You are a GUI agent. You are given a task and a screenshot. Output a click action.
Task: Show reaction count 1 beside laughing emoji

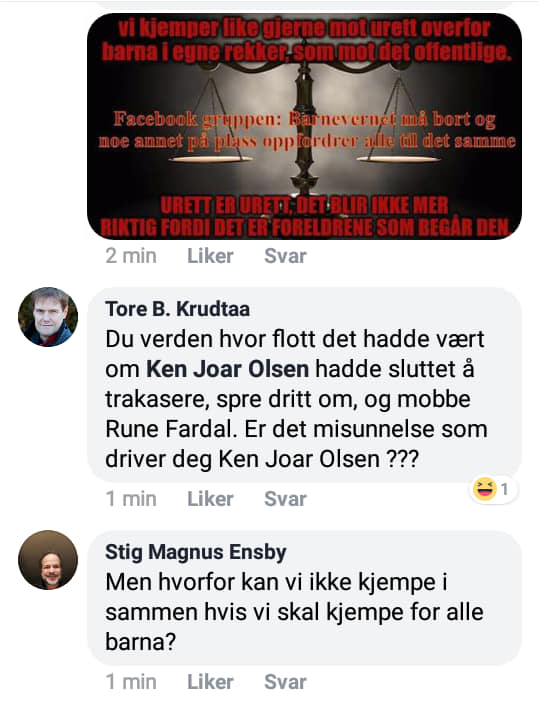point(505,489)
